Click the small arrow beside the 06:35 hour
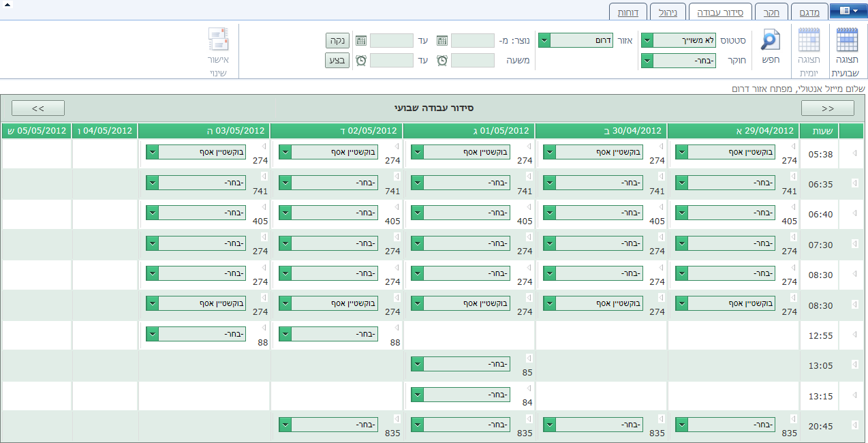This screenshot has width=868, height=443. [x=854, y=184]
